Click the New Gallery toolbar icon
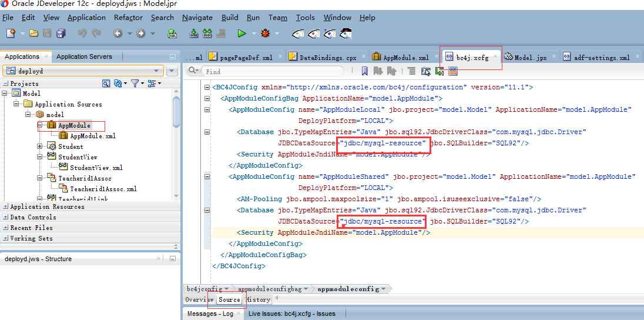Viewport: 644px width, 320px height. [10, 34]
